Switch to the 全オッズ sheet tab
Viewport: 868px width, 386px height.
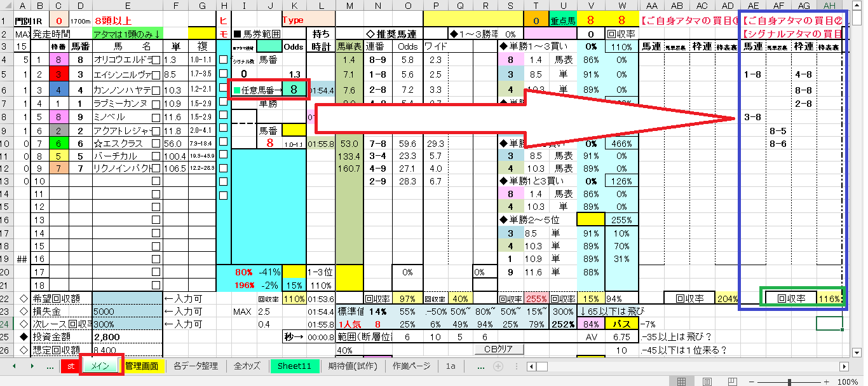point(247,366)
